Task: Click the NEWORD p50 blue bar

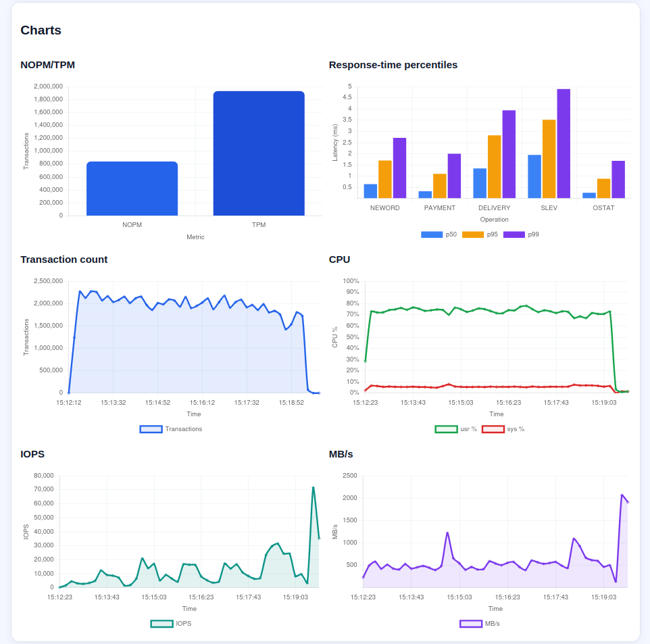Action: (370, 191)
